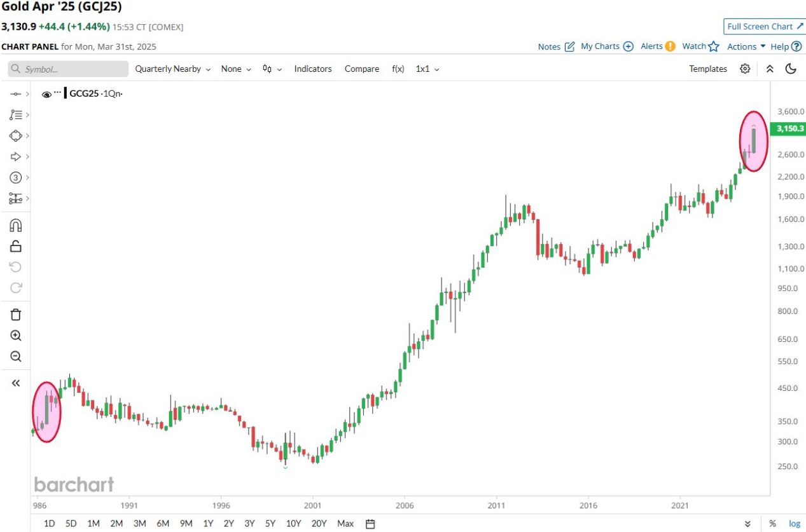The width and height of the screenshot is (806, 532).
Task: Toggle GCG25 symbol visibility eye
Action: [46, 94]
